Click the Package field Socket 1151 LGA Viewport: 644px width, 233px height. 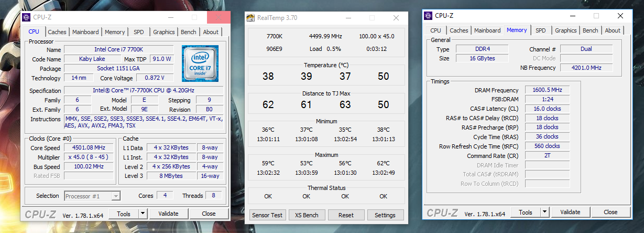pyautogui.click(x=118, y=68)
